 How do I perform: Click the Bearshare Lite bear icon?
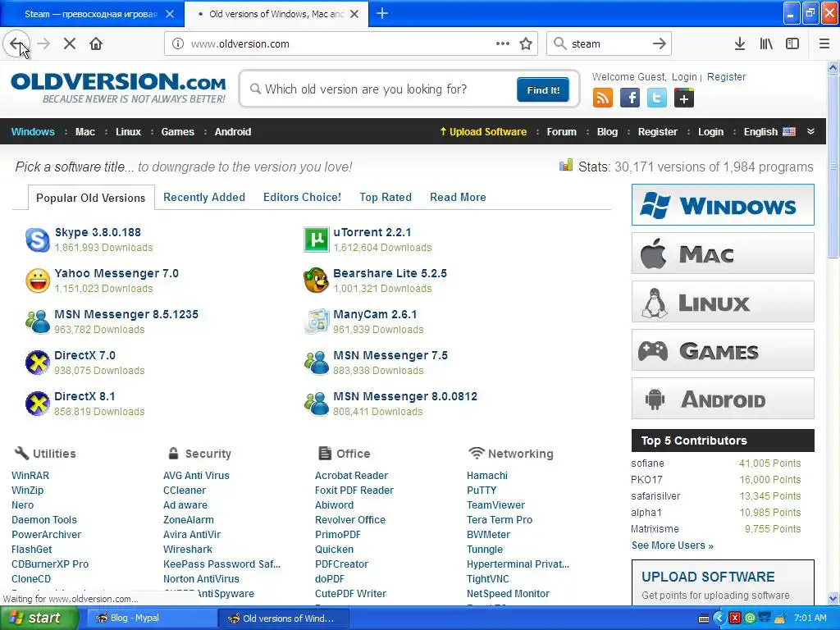316,281
